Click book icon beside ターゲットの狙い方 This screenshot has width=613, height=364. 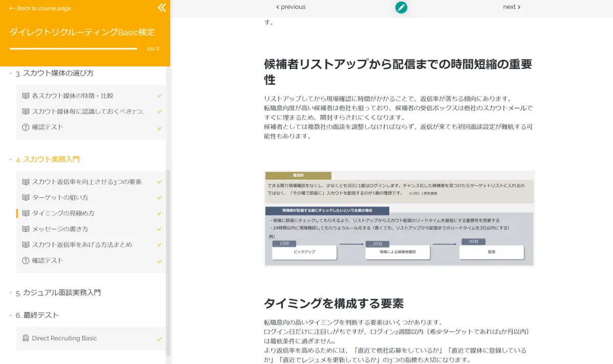[x=26, y=198]
